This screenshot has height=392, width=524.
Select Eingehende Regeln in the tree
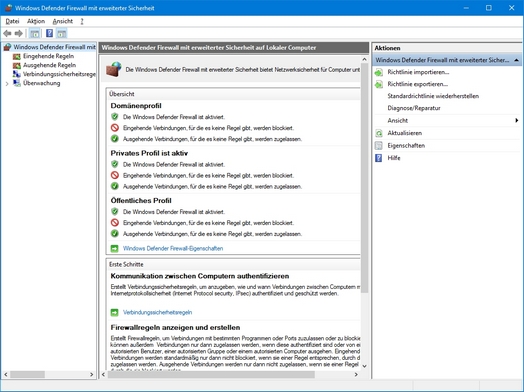pyautogui.click(x=48, y=56)
